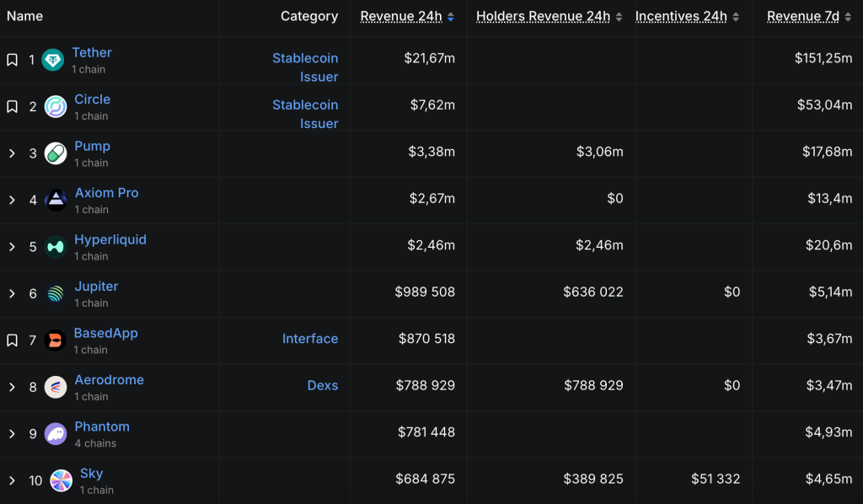Bookmark the Tether row
Viewport: 863px width, 504px height.
coord(12,60)
